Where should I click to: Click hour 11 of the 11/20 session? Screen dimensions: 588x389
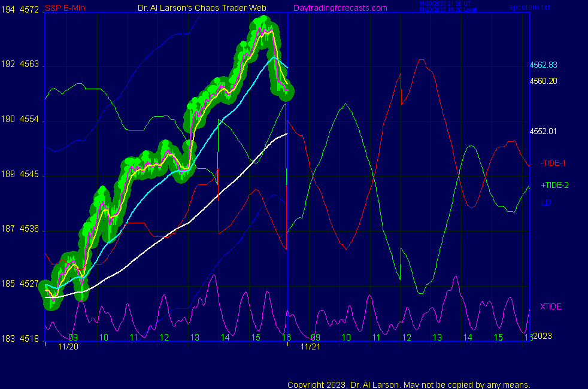[x=134, y=338]
